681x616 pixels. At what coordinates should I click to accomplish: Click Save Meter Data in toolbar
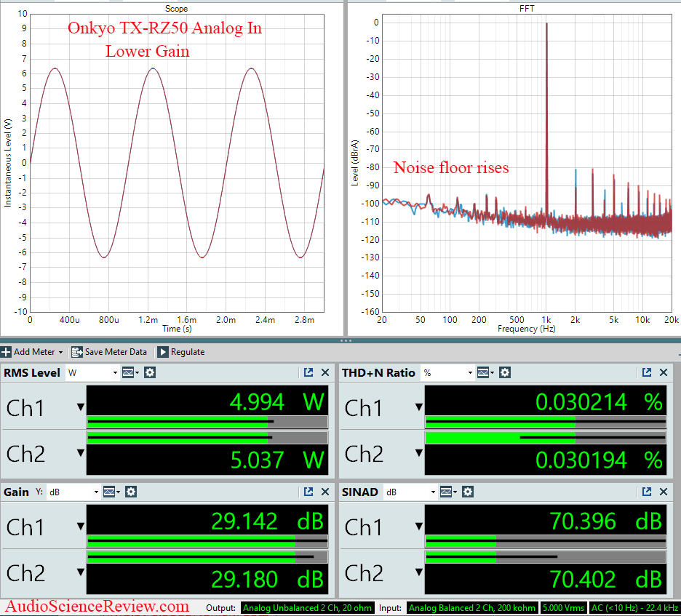click(109, 352)
